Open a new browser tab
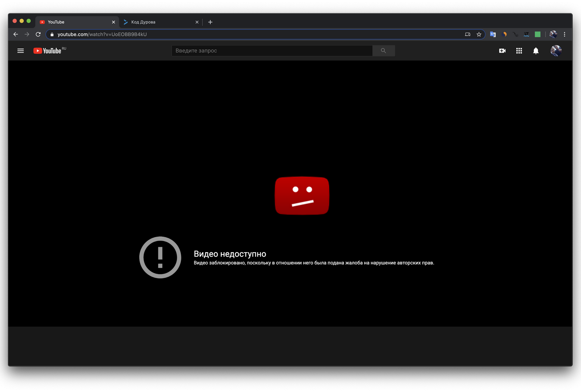This screenshot has width=581, height=392. 210,22
